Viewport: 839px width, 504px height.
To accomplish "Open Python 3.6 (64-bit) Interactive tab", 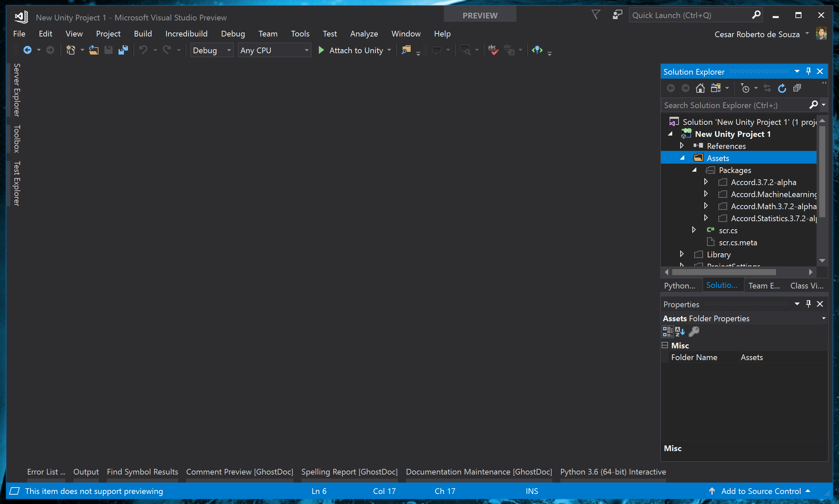I will point(613,472).
